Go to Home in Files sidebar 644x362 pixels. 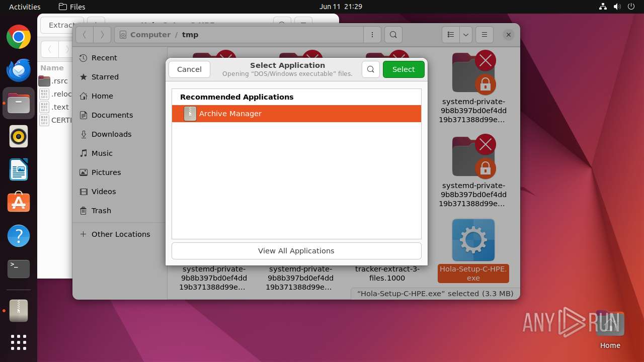(x=120, y=96)
